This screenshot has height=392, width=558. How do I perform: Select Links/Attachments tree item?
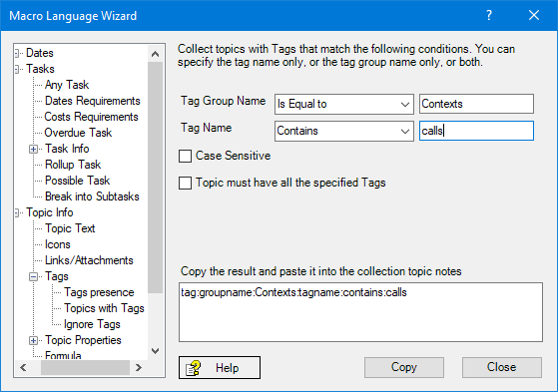click(x=89, y=260)
